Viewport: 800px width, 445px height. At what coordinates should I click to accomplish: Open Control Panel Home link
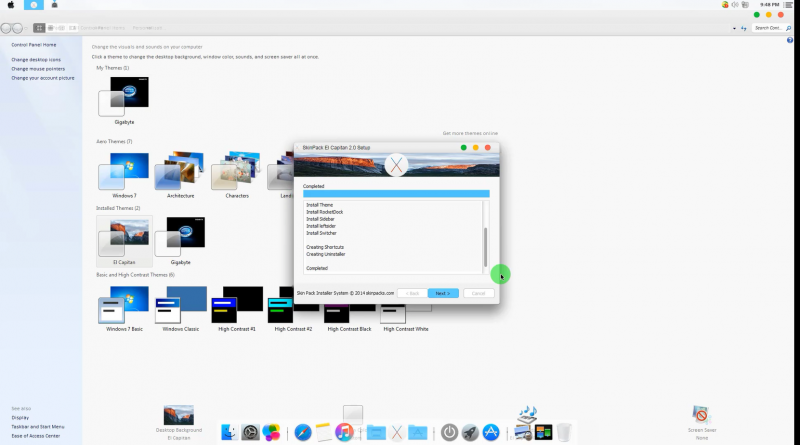coord(34,45)
